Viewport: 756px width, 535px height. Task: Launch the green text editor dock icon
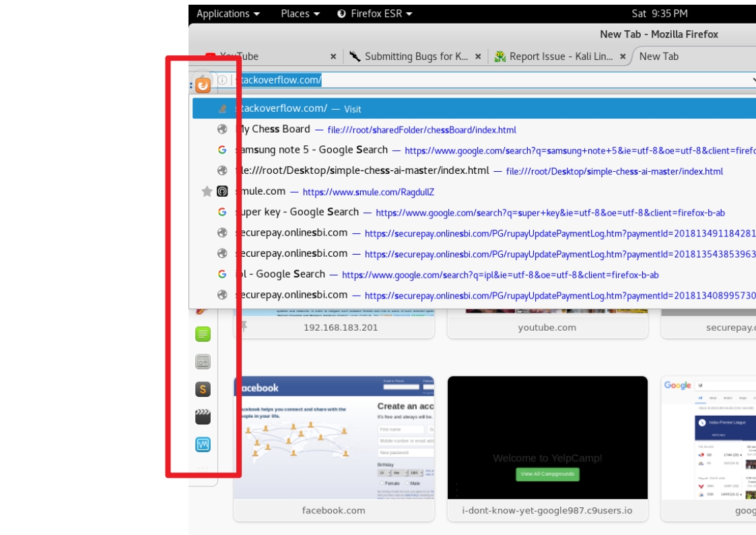pyautogui.click(x=203, y=334)
